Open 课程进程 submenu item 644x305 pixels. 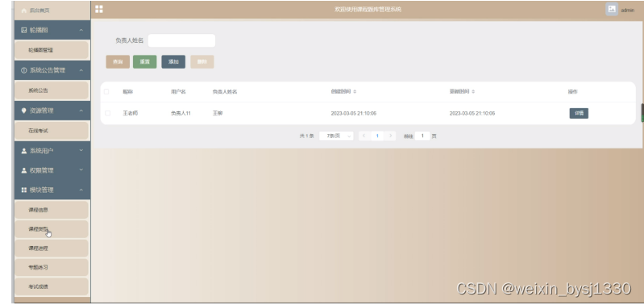pyautogui.click(x=52, y=249)
